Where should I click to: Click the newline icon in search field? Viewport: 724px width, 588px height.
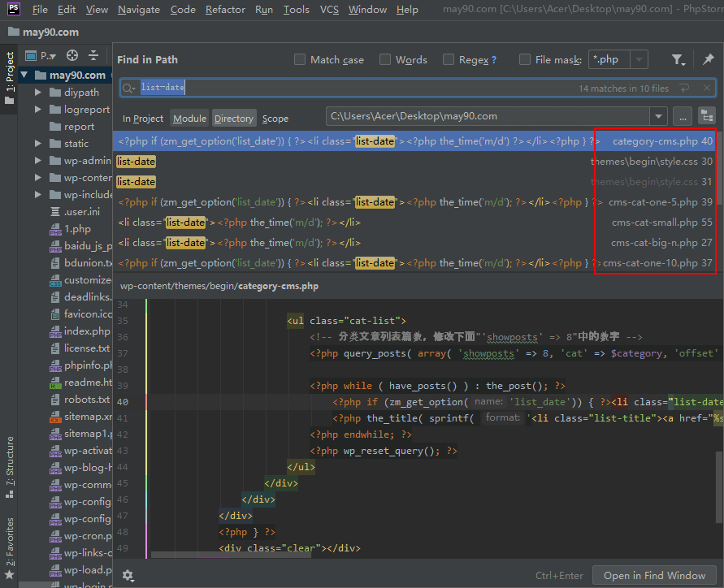click(684, 88)
